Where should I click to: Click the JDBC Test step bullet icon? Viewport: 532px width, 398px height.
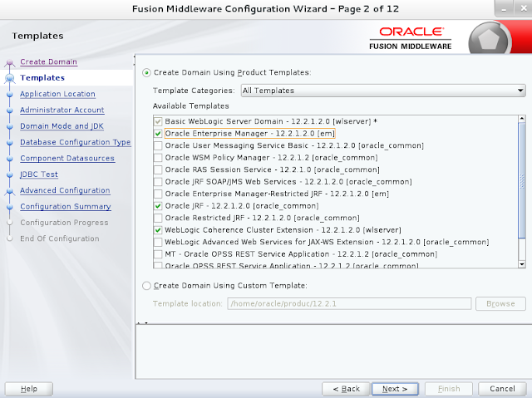pyautogui.click(x=9, y=175)
